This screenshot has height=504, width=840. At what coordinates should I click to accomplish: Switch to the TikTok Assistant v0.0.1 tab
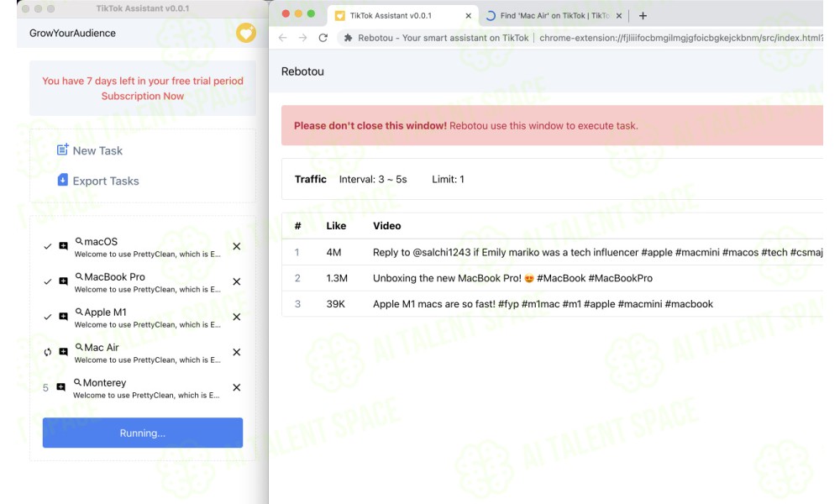[x=403, y=15]
